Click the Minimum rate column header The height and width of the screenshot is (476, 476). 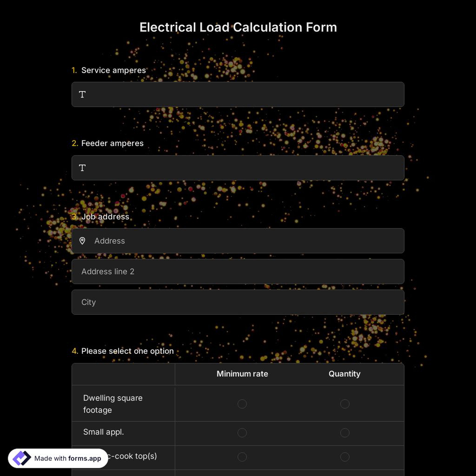(x=242, y=374)
